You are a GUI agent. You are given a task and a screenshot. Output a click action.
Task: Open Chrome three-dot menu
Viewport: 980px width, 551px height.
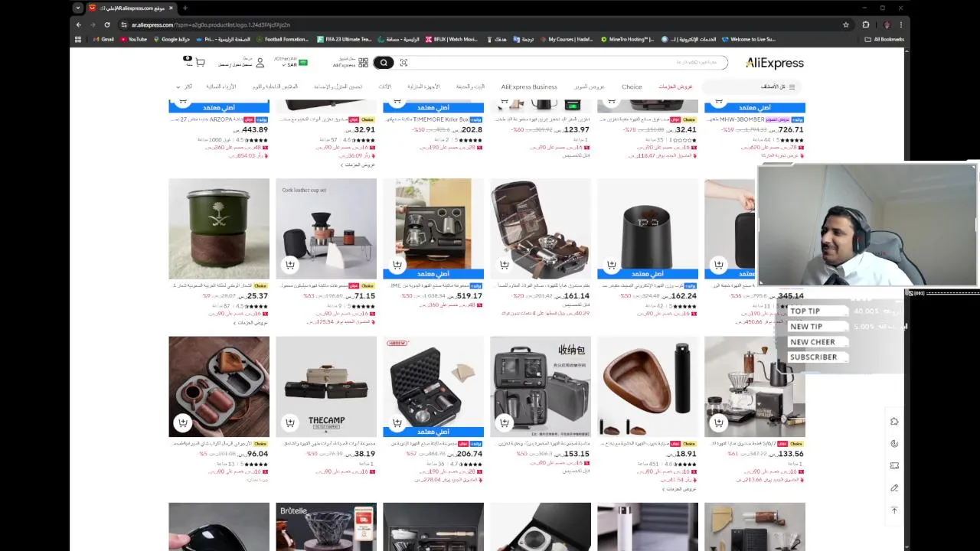click(901, 24)
